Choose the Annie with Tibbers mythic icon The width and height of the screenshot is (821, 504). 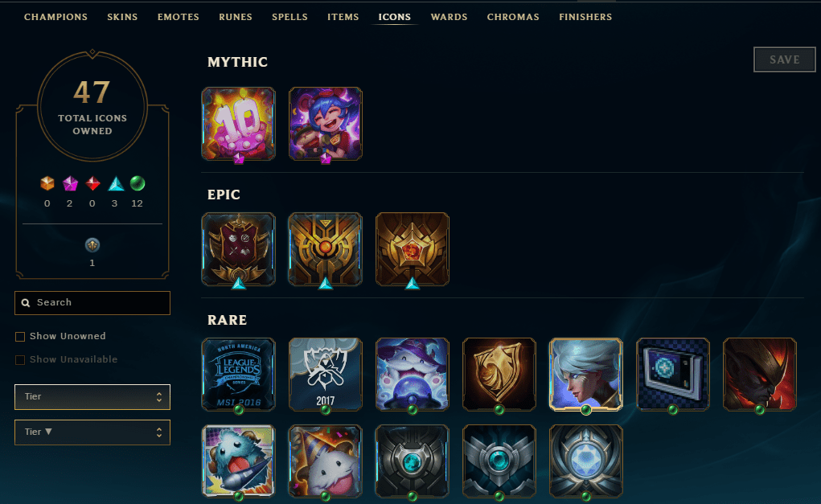(x=325, y=124)
